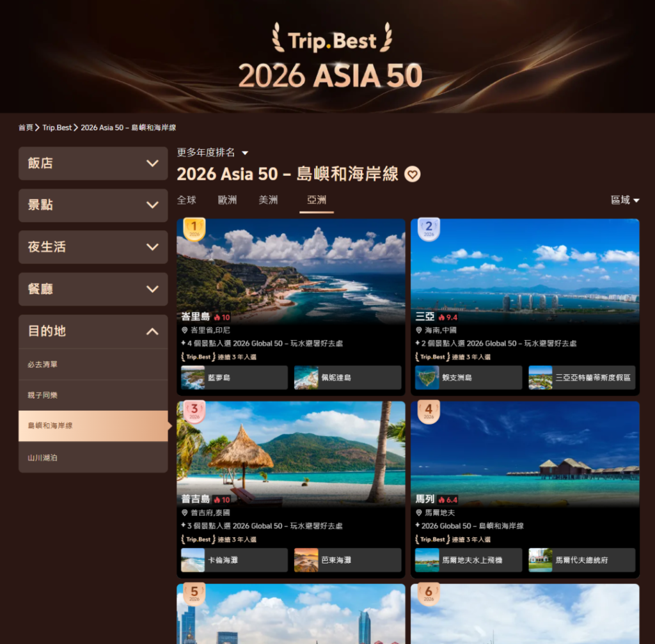The image size is (655, 644).
Task: Click the flame score icon beside 普吉島
Action: point(217,500)
